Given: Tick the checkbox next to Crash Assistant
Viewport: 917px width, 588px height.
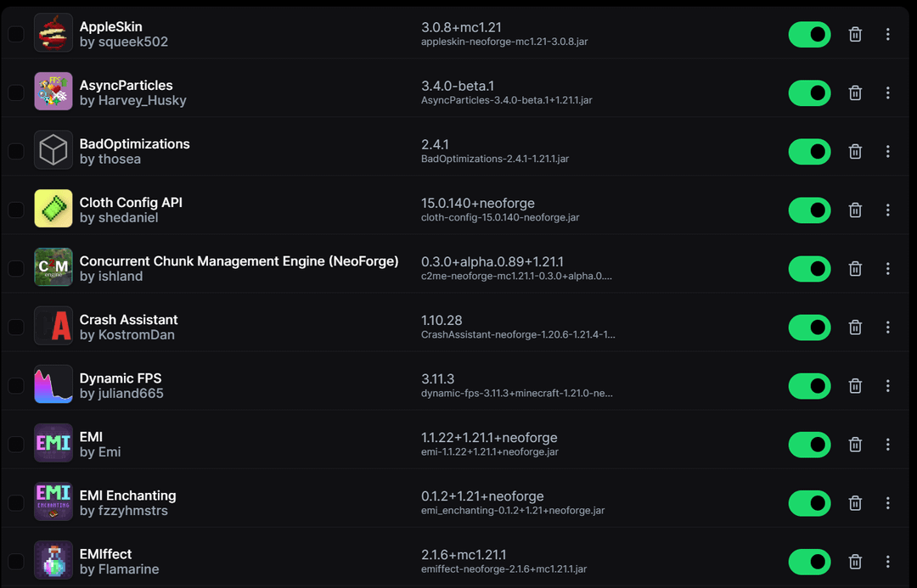Looking at the screenshot, I should (16, 327).
